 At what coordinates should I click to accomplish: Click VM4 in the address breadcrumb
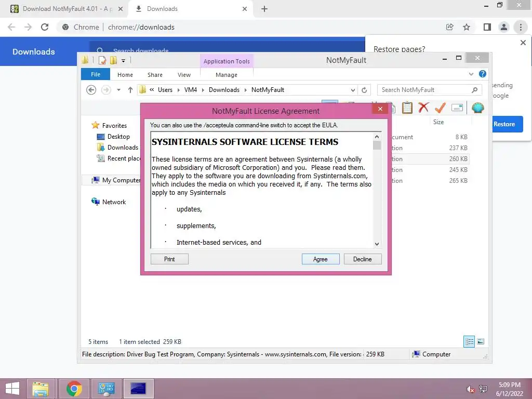click(190, 90)
